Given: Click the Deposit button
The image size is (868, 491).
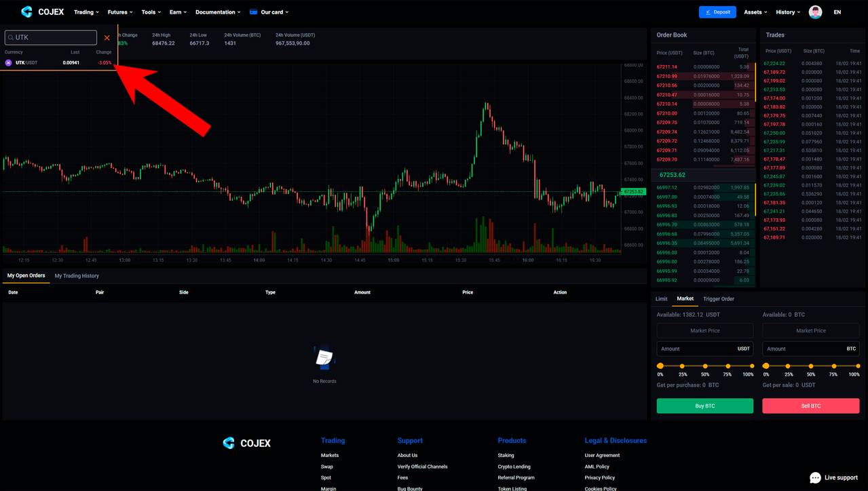Looking at the screenshot, I should pyautogui.click(x=717, y=12).
